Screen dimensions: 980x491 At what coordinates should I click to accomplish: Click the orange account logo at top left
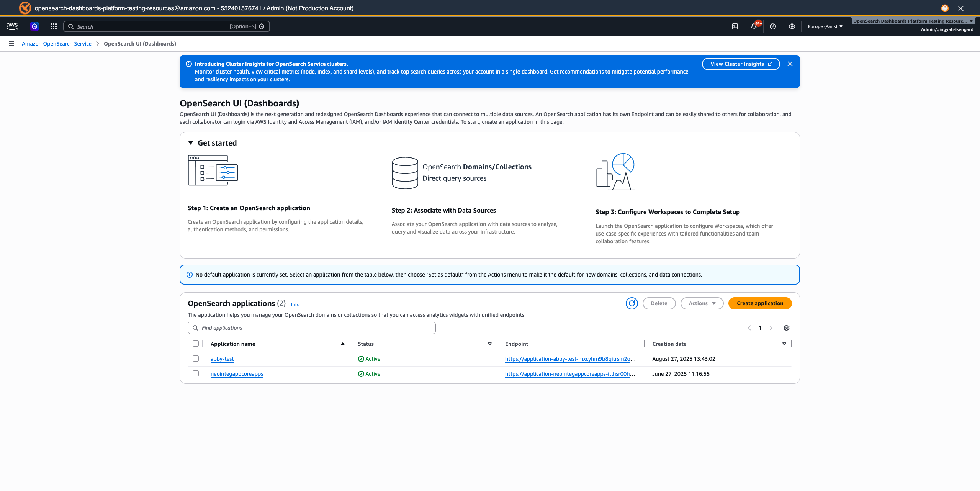[x=25, y=8]
